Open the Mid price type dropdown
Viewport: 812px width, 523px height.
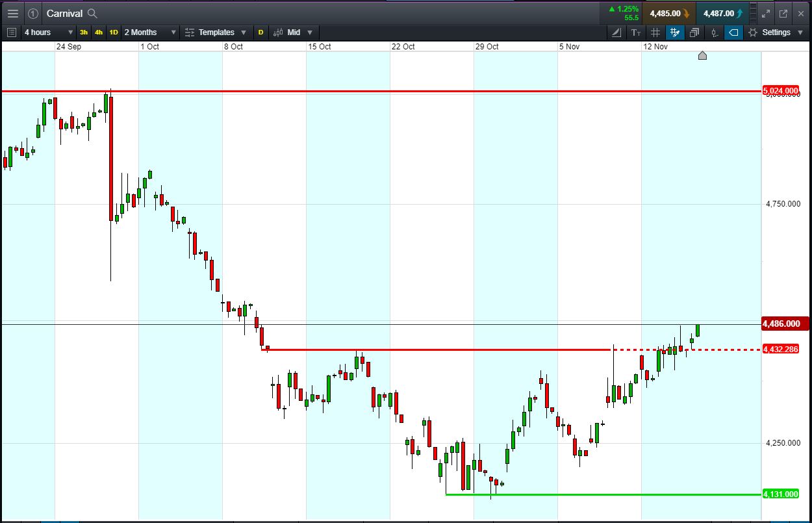coord(293,32)
